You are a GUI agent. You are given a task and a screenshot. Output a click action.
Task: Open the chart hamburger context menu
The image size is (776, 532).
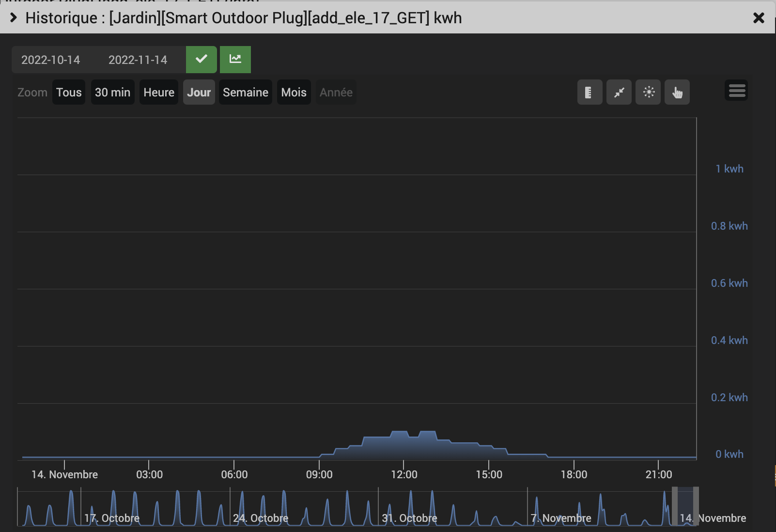(736, 91)
